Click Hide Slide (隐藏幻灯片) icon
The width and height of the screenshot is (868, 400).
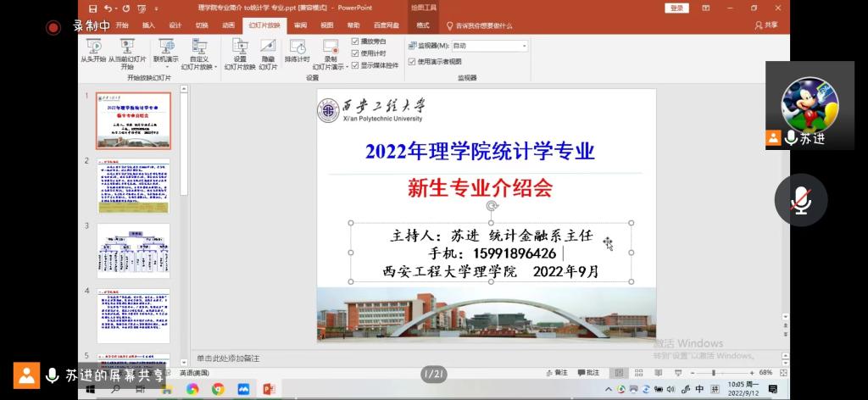[x=268, y=47]
